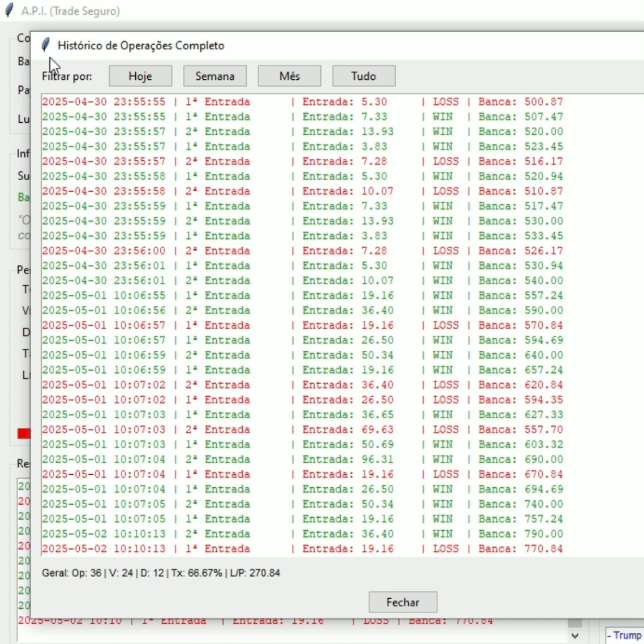
Task: Select the row with Banca: 757.24
Action: pyautogui.click(x=302, y=519)
